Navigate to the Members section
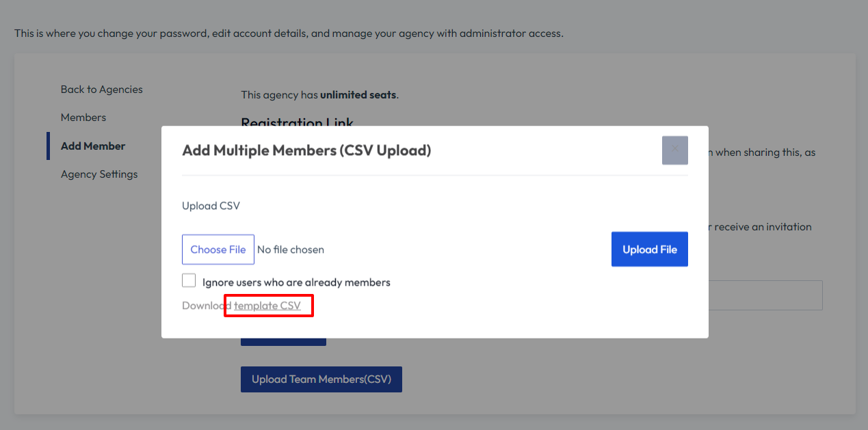Image resolution: width=868 pixels, height=430 pixels. click(83, 117)
